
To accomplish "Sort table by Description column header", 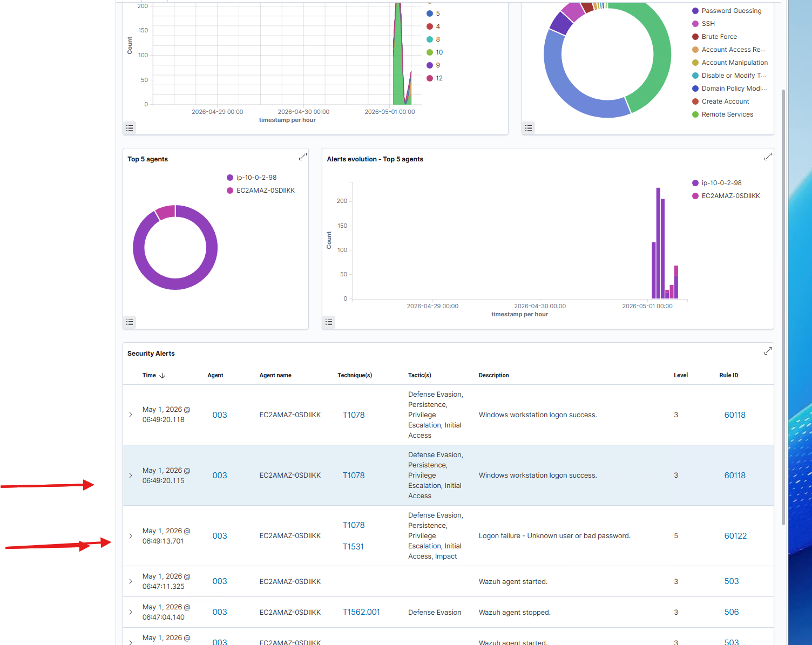I will [494, 375].
